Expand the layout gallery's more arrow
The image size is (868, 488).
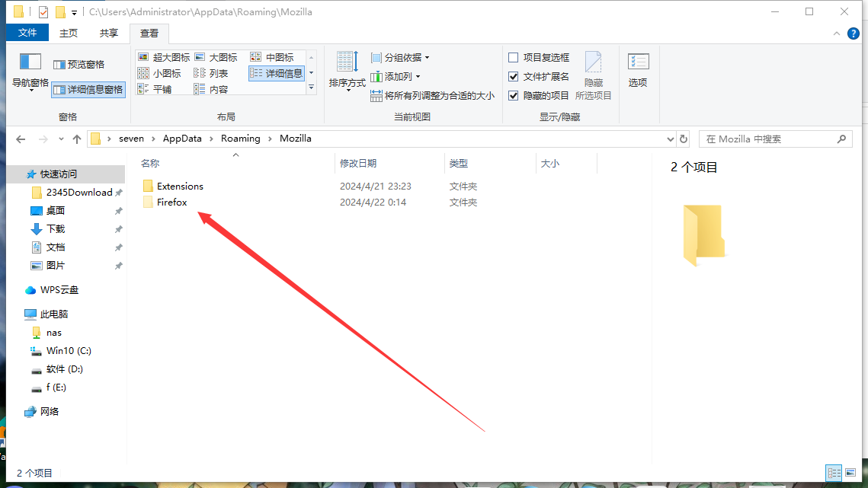click(x=312, y=88)
